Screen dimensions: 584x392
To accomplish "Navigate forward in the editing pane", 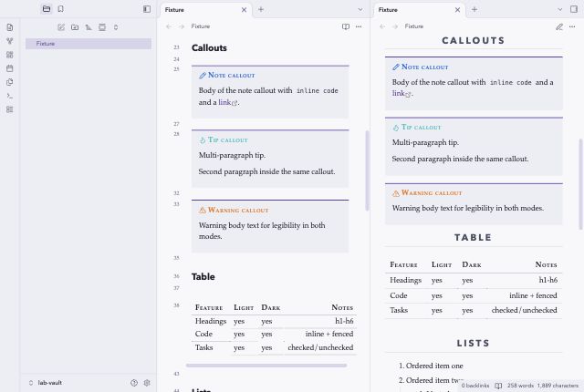I will tap(182, 26).
